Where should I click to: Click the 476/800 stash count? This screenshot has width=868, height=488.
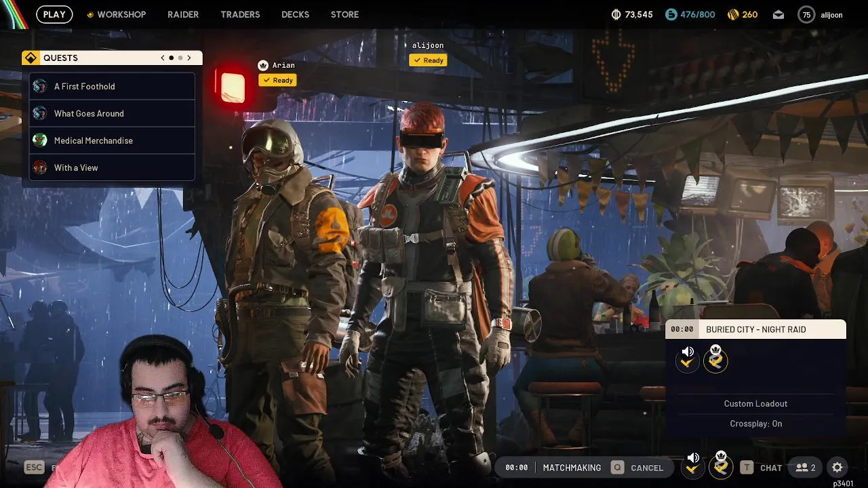coord(698,15)
